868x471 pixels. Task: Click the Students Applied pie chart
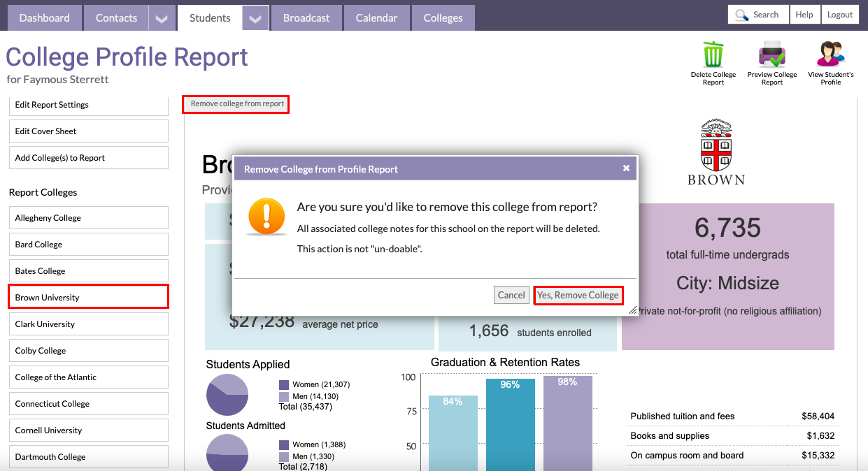click(227, 395)
